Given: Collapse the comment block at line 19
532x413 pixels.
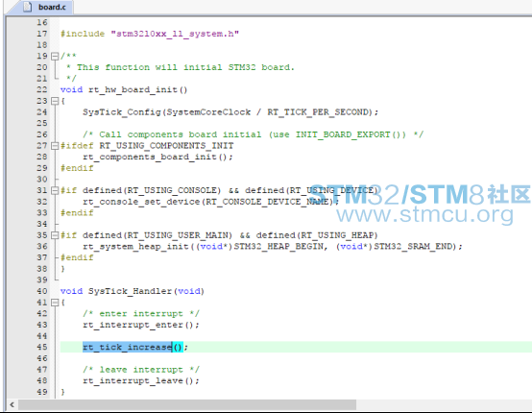Looking at the screenshot, I should [x=55, y=56].
